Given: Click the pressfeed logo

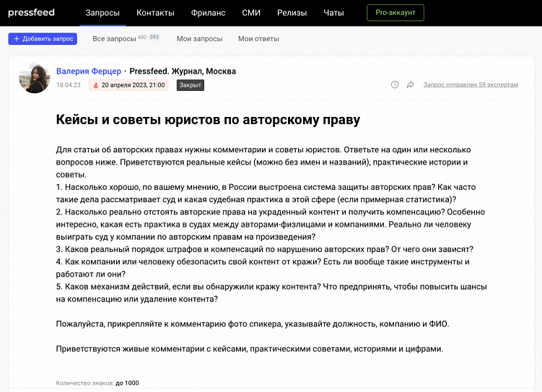Looking at the screenshot, I should pos(31,12).
